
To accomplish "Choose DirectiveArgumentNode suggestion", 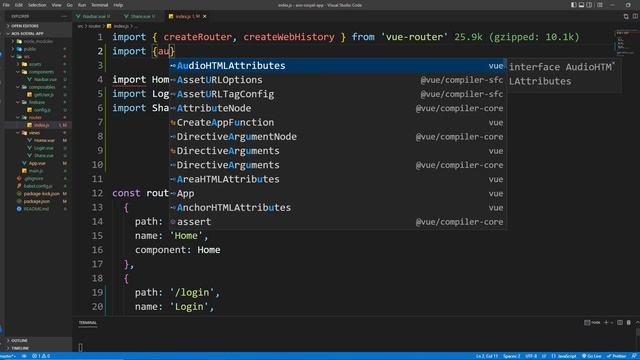I will click(338, 137).
